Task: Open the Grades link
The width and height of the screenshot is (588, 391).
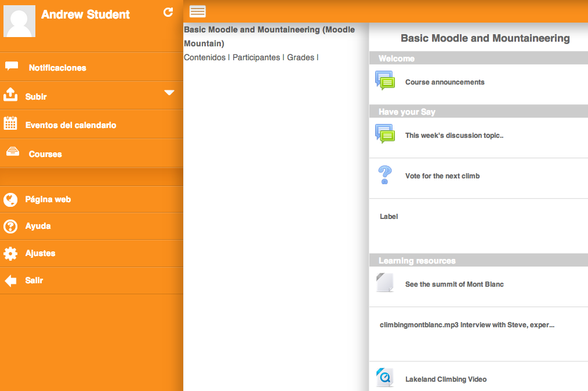Action: pyautogui.click(x=300, y=57)
